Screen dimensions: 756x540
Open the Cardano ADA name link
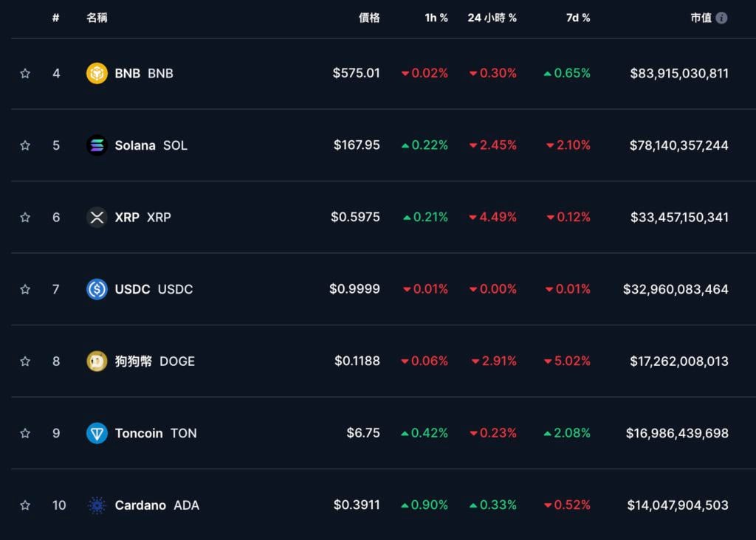coord(157,505)
